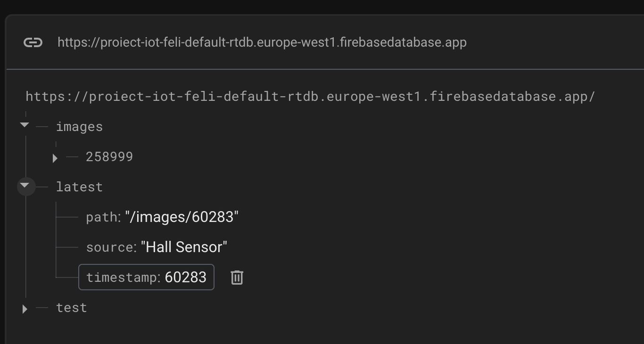This screenshot has width=644, height=344.
Task: Select the images node label
Action: (x=79, y=126)
